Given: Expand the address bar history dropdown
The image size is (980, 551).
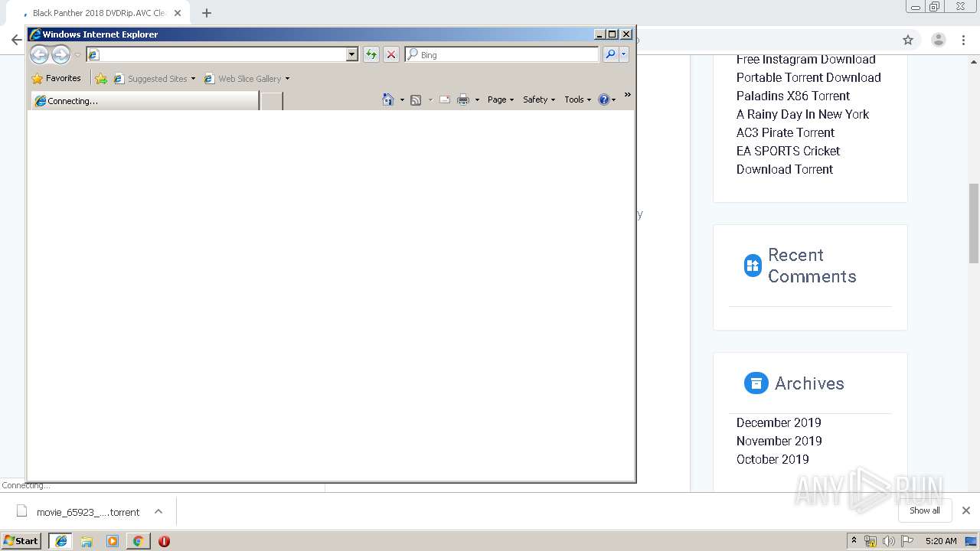Looking at the screenshot, I should 352,54.
